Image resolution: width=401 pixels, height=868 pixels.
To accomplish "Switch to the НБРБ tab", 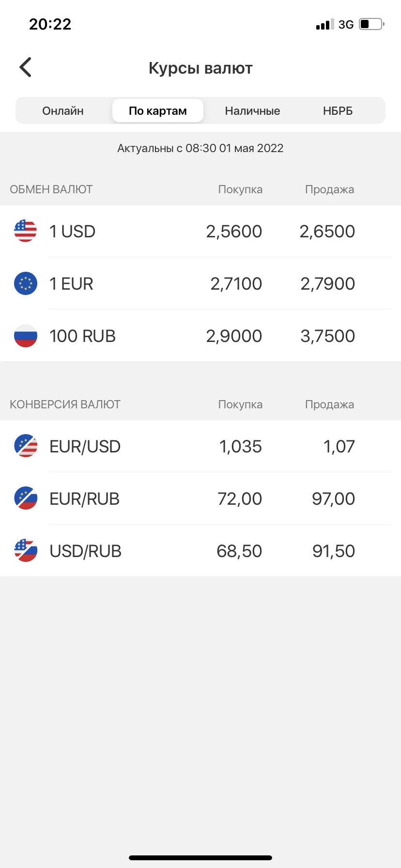I will [x=338, y=111].
